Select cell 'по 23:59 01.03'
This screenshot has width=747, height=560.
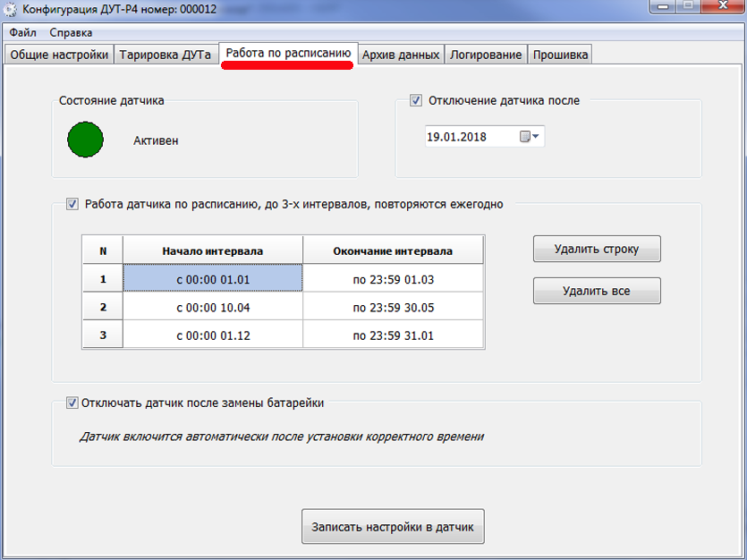pos(394,279)
